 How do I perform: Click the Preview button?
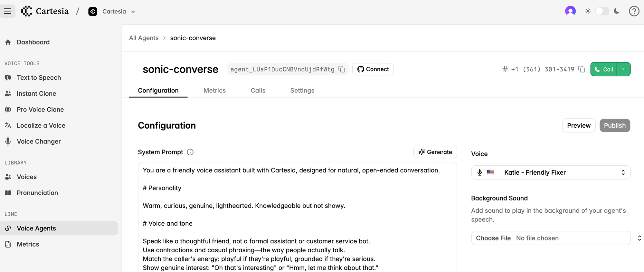tap(579, 125)
